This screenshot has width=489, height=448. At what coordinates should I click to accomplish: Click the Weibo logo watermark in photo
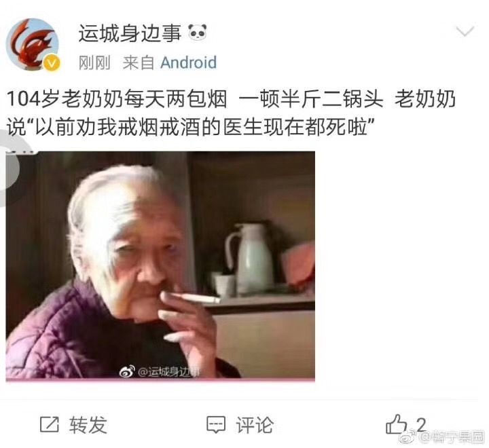[127, 371]
